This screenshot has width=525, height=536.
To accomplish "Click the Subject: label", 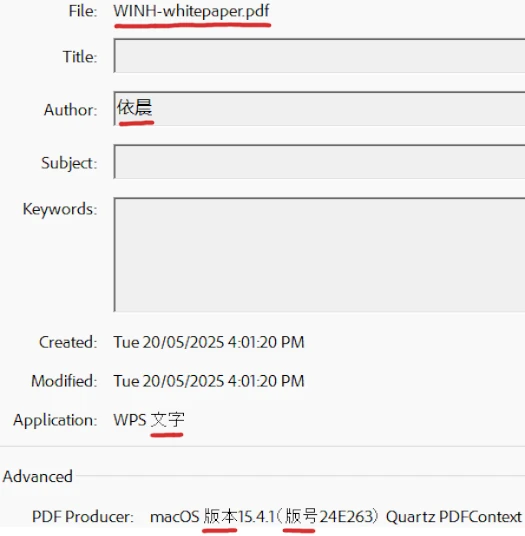I will point(69,163).
